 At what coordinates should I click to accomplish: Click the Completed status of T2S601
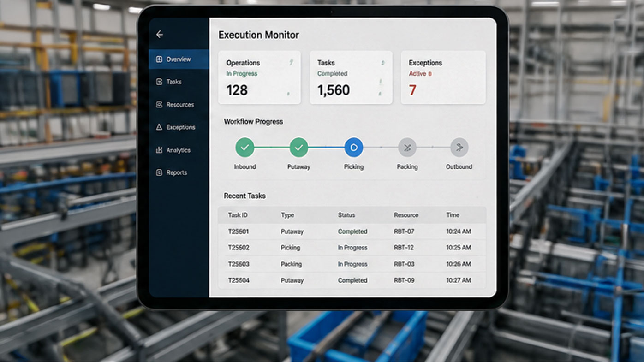point(352,231)
